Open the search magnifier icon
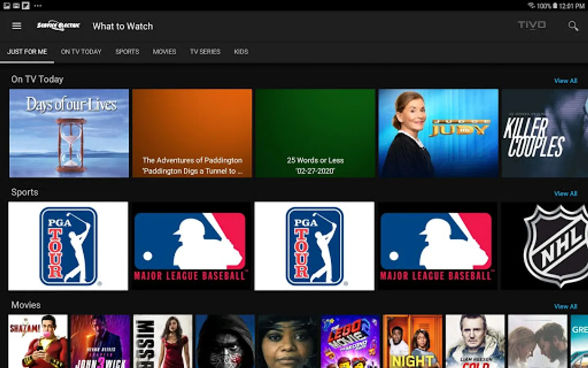The width and height of the screenshot is (588, 368). pyautogui.click(x=573, y=26)
